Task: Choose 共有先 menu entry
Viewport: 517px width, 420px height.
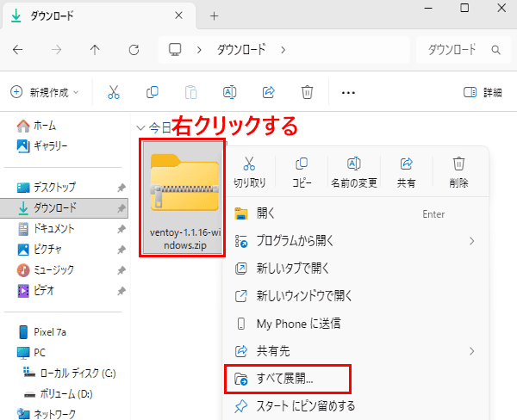Action: 355,351
